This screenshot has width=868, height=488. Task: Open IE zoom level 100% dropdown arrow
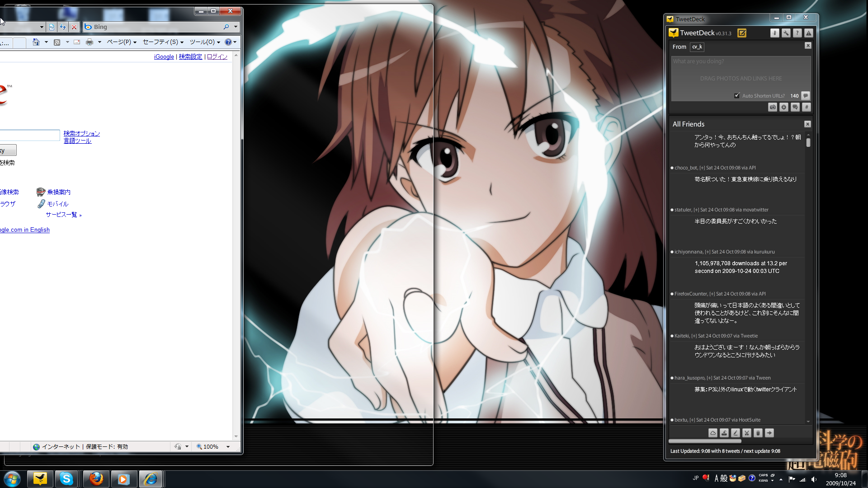coord(228,447)
